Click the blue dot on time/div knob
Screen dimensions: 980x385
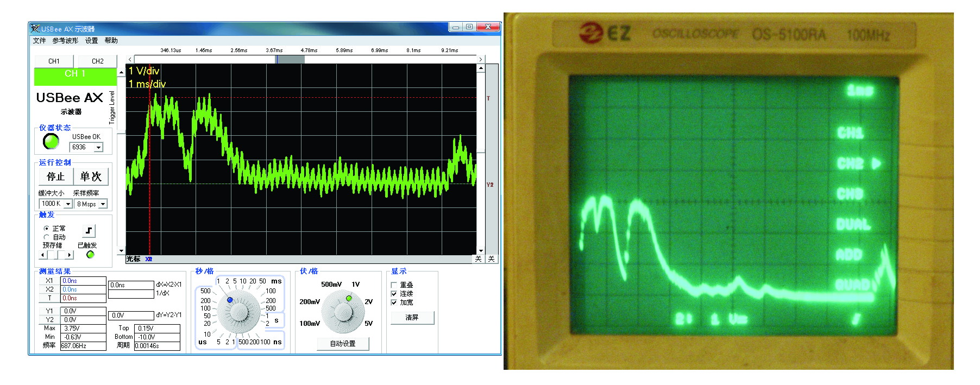[230, 300]
